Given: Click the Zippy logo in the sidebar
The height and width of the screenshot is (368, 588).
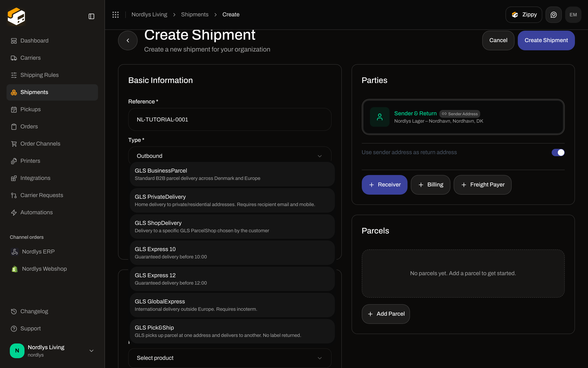Looking at the screenshot, I should pyautogui.click(x=16, y=16).
